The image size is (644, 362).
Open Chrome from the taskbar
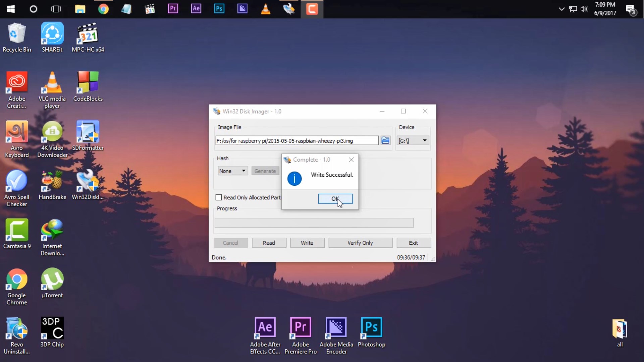point(103,9)
